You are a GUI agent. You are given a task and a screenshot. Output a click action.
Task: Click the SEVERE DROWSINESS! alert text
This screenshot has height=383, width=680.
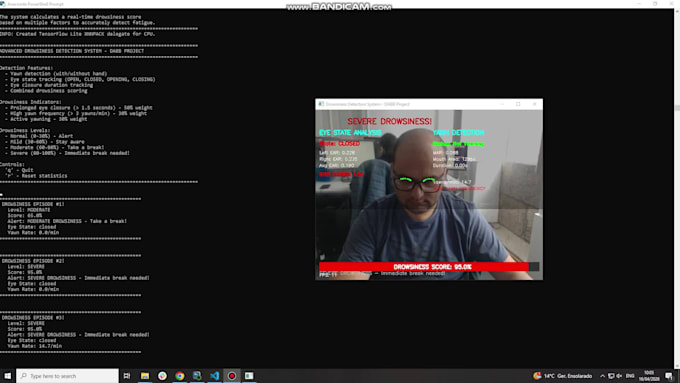389,121
